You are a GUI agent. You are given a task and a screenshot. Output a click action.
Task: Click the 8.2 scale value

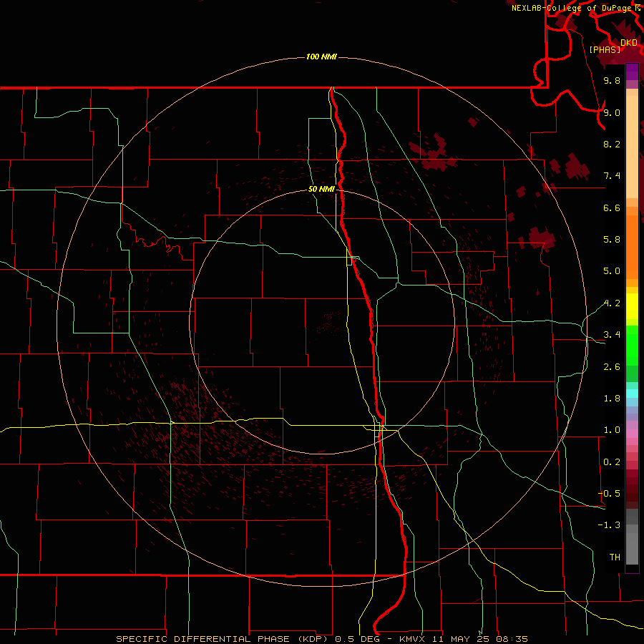(612, 144)
